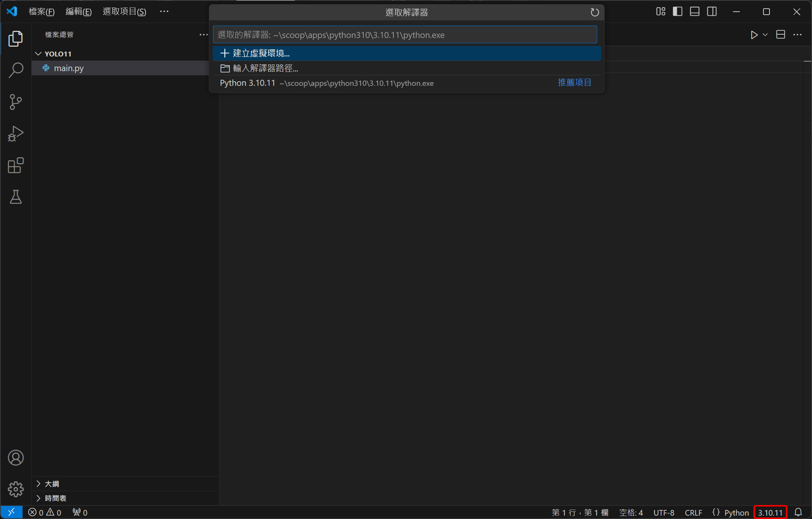Open the Search view in activity bar
812x519 pixels.
coord(16,70)
